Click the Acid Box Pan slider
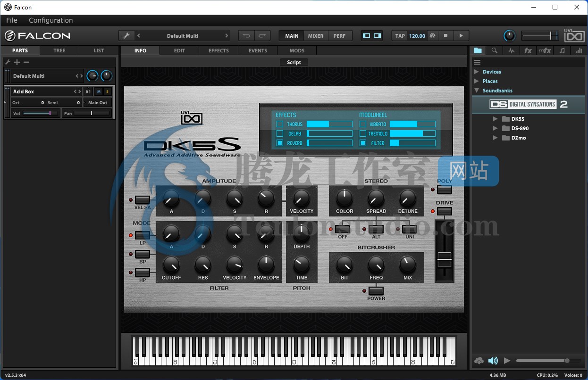 (x=92, y=113)
